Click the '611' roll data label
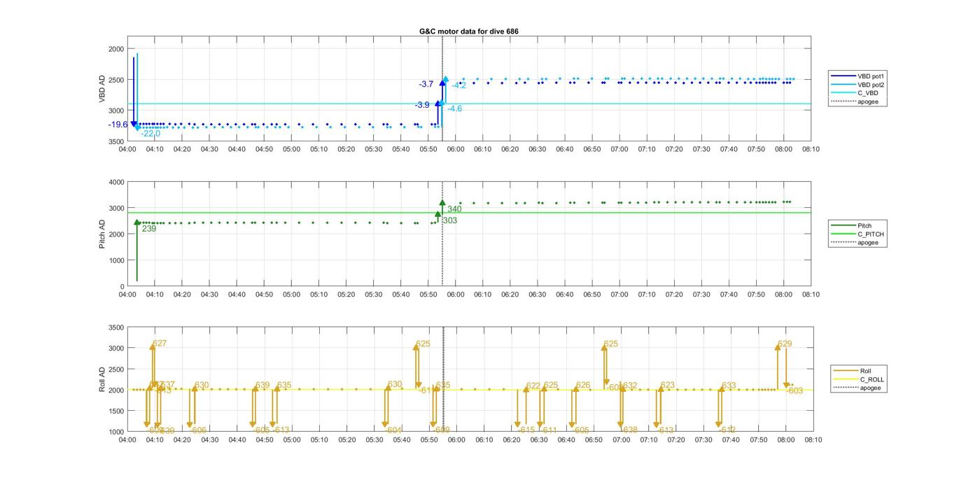The width and height of the screenshot is (980, 485). click(x=550, y=430)
